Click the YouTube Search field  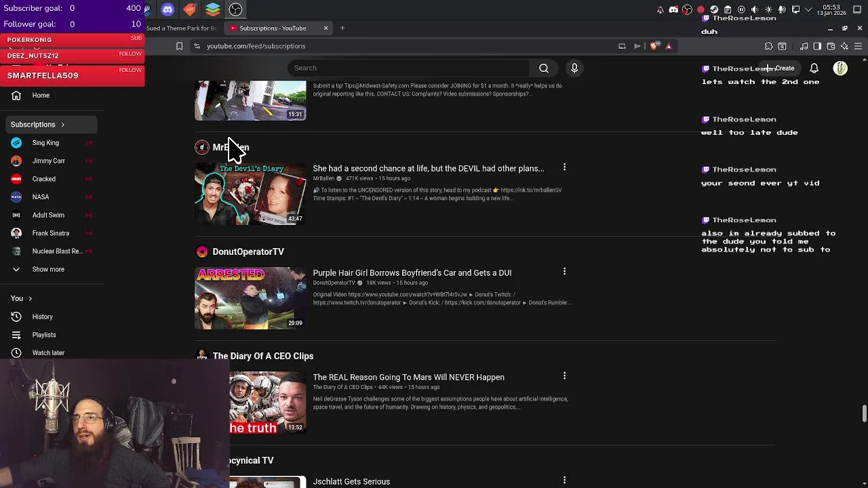coord(409,68)
